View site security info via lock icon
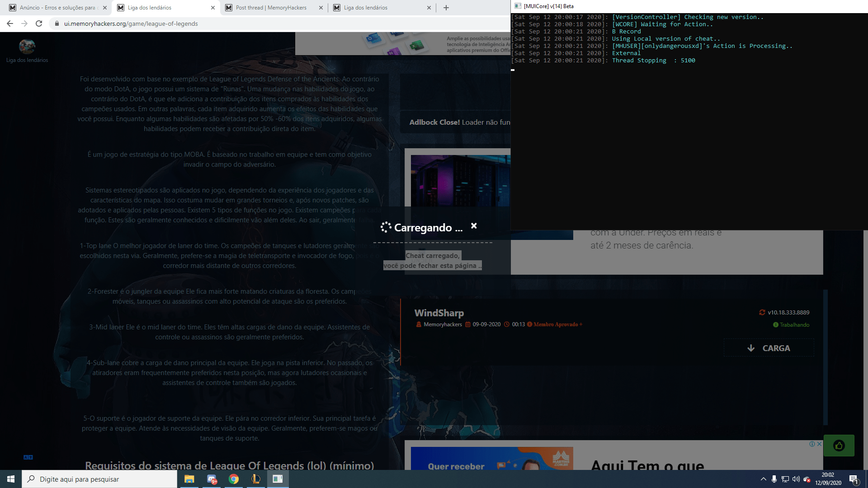The width and height of the screenshot is (868, 488). [57, 23]
